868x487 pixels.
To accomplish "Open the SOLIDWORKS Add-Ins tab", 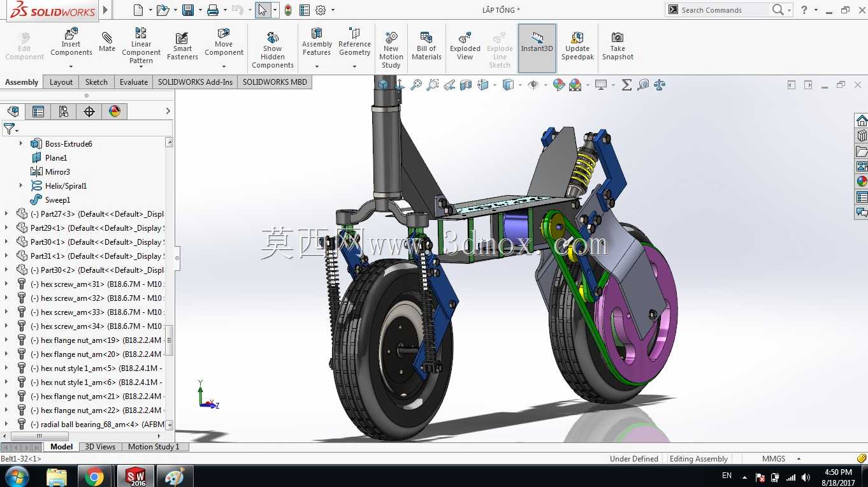I will (195, 82).
